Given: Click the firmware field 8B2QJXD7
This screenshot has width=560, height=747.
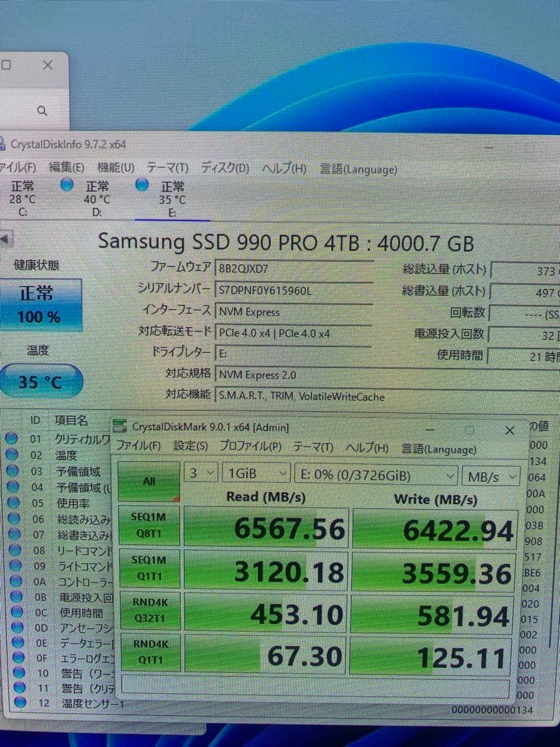Looking at the screenshot, I should [x=294, y=268].
